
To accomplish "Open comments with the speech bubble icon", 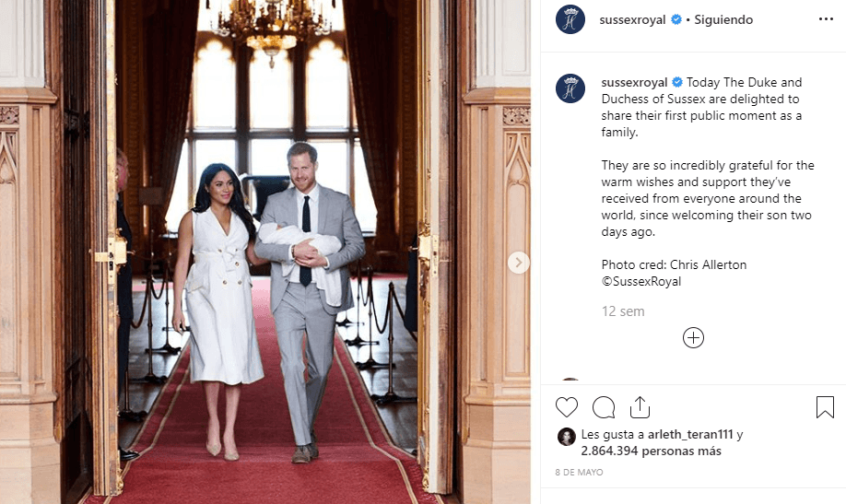I will [x=604, y=407].
